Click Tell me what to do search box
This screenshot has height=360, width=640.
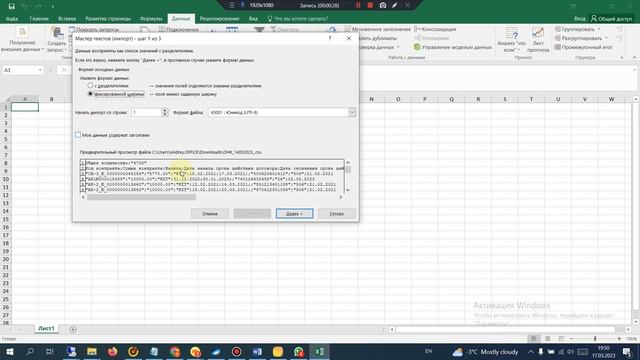pos(298,18)
